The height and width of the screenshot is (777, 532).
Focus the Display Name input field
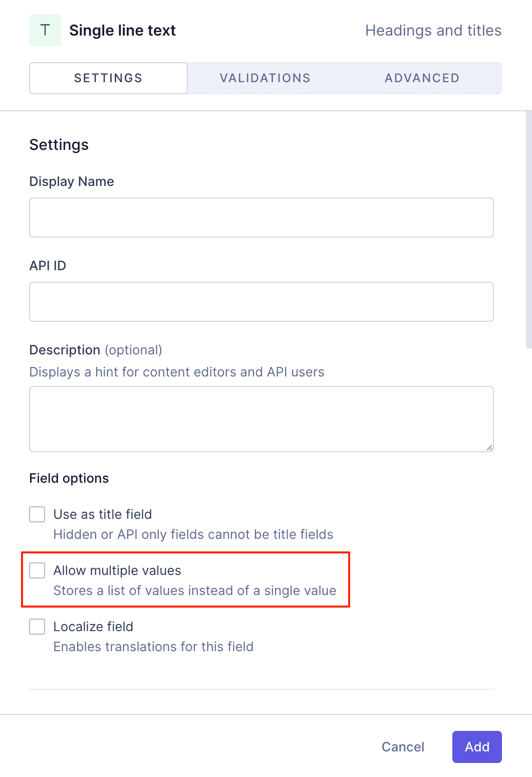[261, 217]
